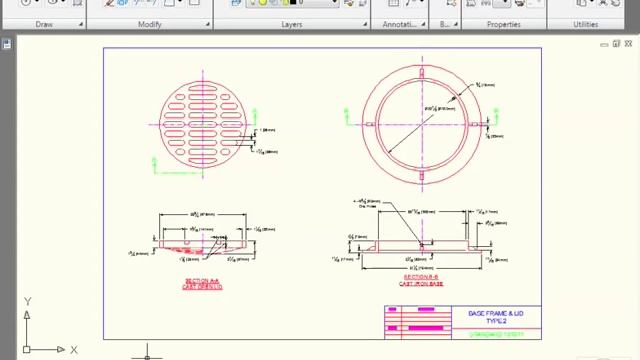
Task: Expand the Annotati... panel arrow
Action: [423, 24]
